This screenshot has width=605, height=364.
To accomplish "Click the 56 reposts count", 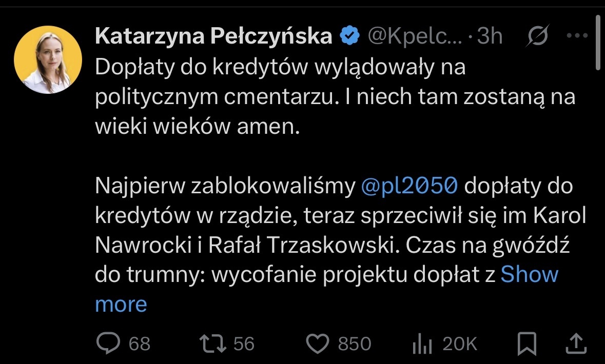I will click(x=244, y=344).
